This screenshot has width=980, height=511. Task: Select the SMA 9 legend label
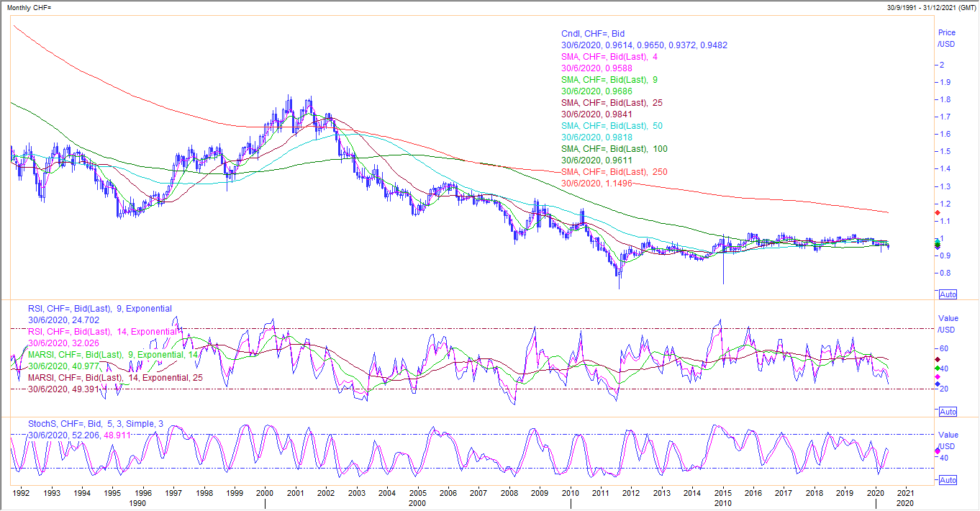click(x=611, y=80)
